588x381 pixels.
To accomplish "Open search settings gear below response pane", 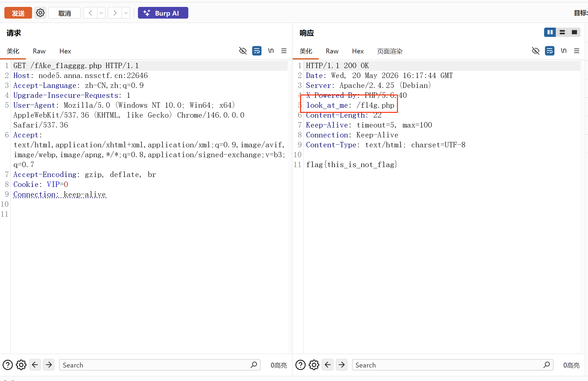I will tap(314, 365).
